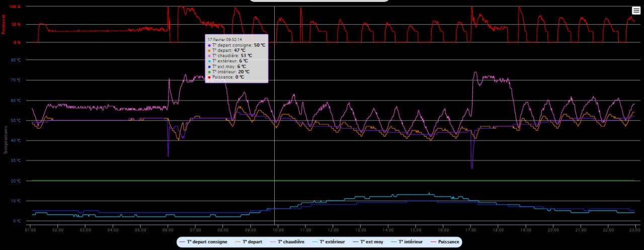Click the '50 %' power axis label

coord(16,25)
